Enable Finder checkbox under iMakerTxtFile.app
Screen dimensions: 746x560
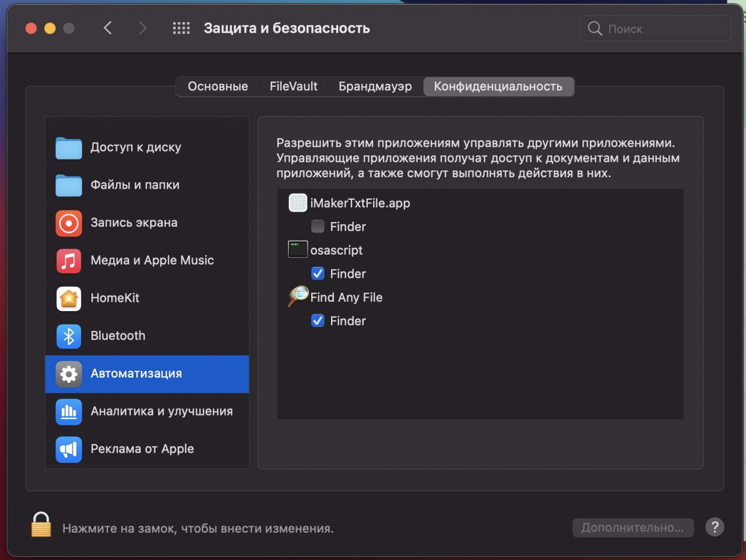coord(318,226)
